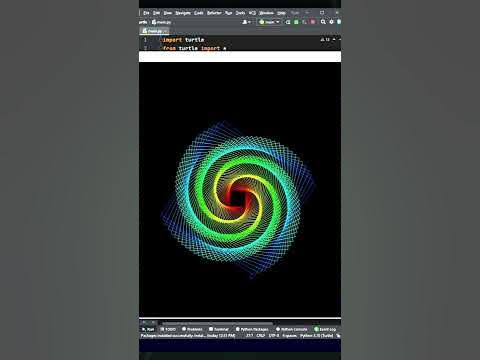Open the run configuration dropdown
480x360 pixels.
269,22
